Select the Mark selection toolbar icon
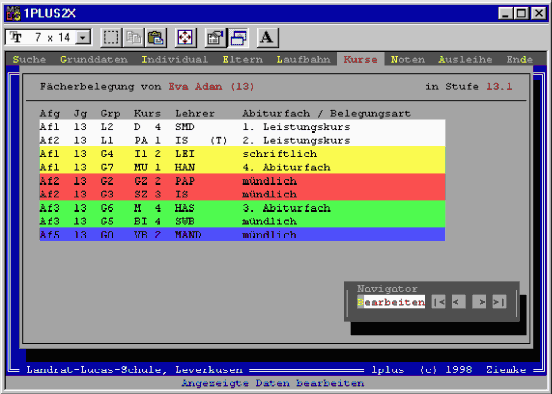Image resolution: width=552 pixels, height=394 pixels. 111,37
